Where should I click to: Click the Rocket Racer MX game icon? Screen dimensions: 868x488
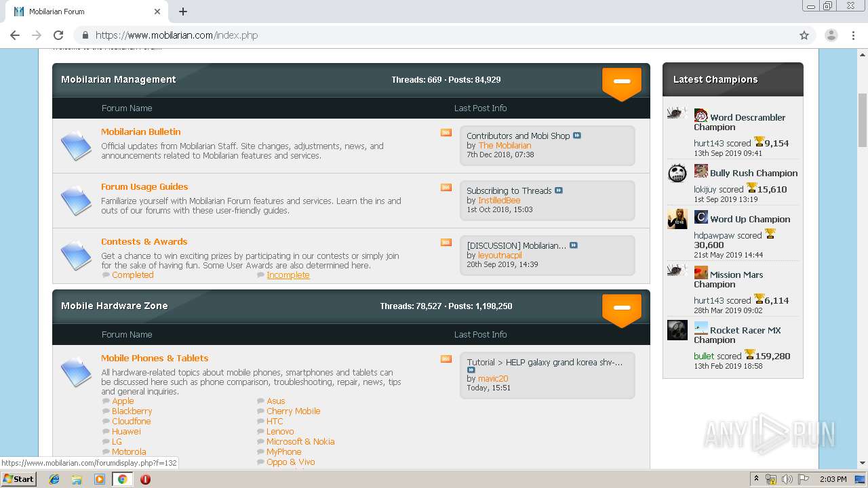tap(701, 328)
